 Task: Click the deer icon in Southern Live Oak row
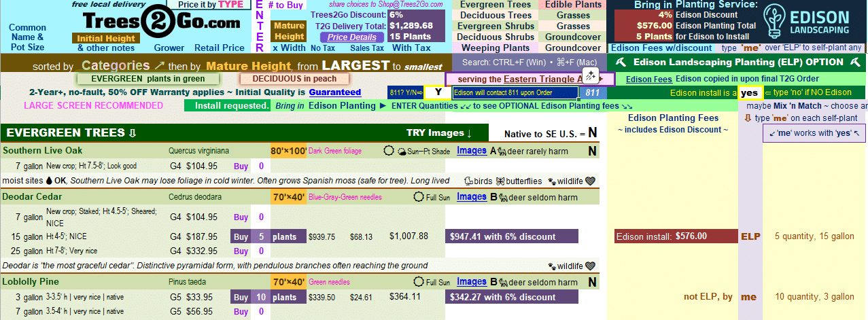503,151
